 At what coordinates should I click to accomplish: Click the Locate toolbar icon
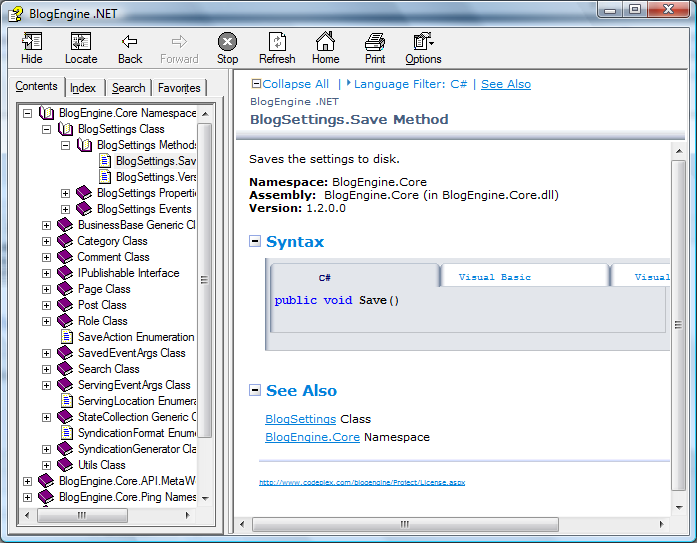(x=81, y=42)
